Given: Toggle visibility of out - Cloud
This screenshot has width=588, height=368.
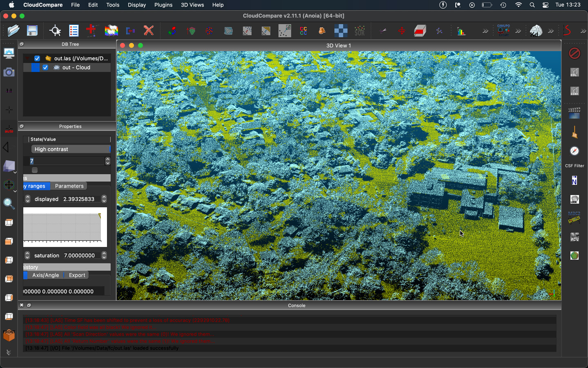Looking at the screenshot, I should pyautogui.click(x=45, y=67).
